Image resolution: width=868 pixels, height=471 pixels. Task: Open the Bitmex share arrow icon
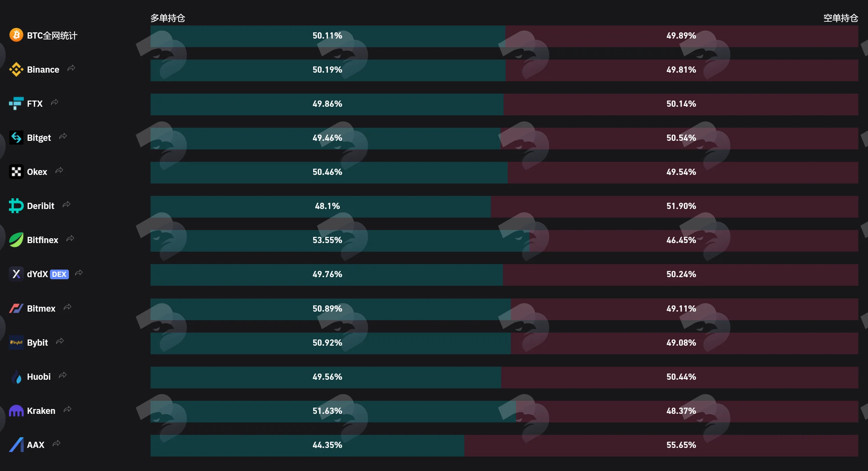click(68, 307)
